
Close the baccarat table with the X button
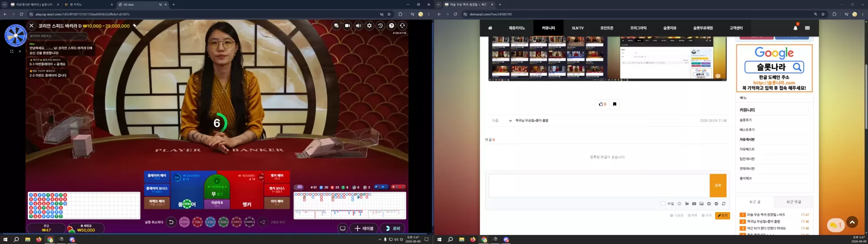pos(31,26)
